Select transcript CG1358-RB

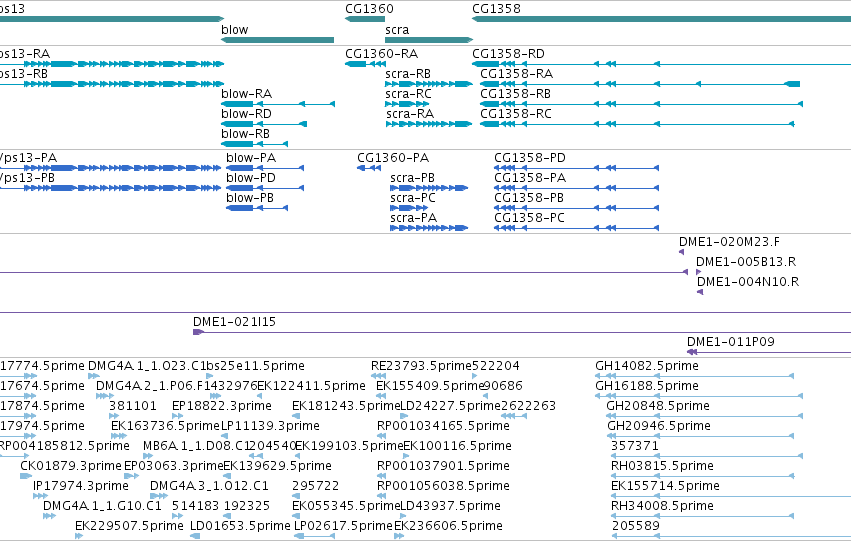(x=641, y=104)
